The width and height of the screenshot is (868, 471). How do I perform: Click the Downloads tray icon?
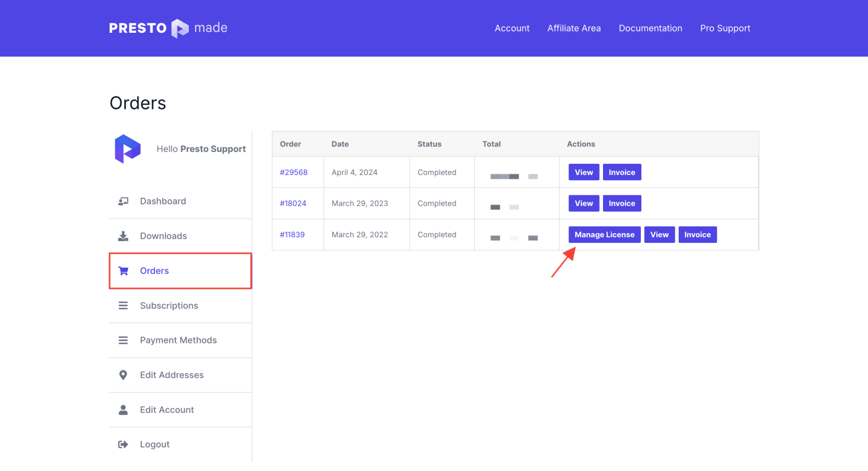tap(123, 236)
